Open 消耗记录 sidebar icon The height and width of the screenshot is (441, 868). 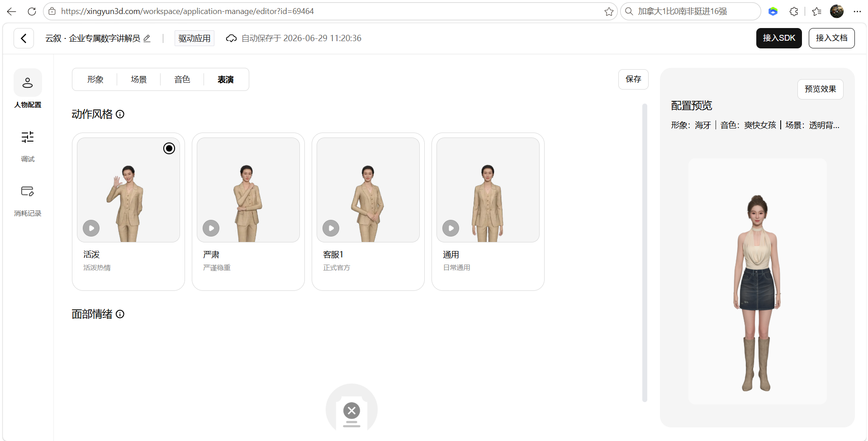(x=28, y=191)
